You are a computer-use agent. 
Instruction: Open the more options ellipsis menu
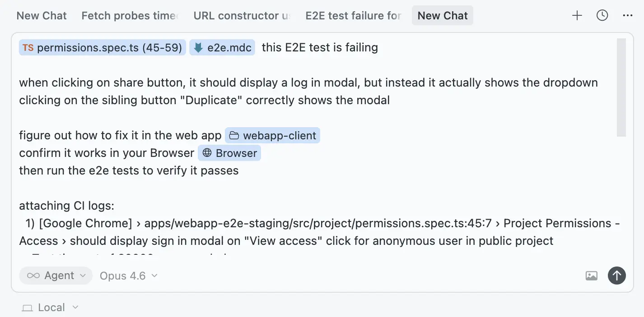628,15
